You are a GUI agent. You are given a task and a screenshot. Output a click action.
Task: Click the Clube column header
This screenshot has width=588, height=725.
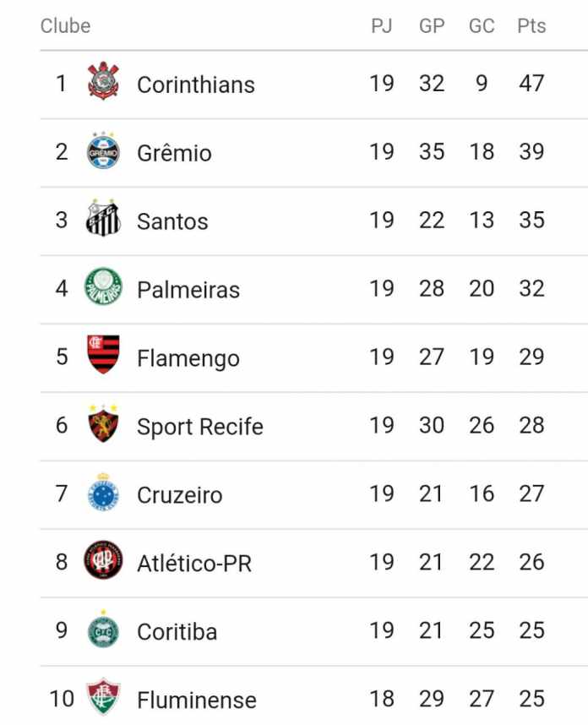click(66, 26)
